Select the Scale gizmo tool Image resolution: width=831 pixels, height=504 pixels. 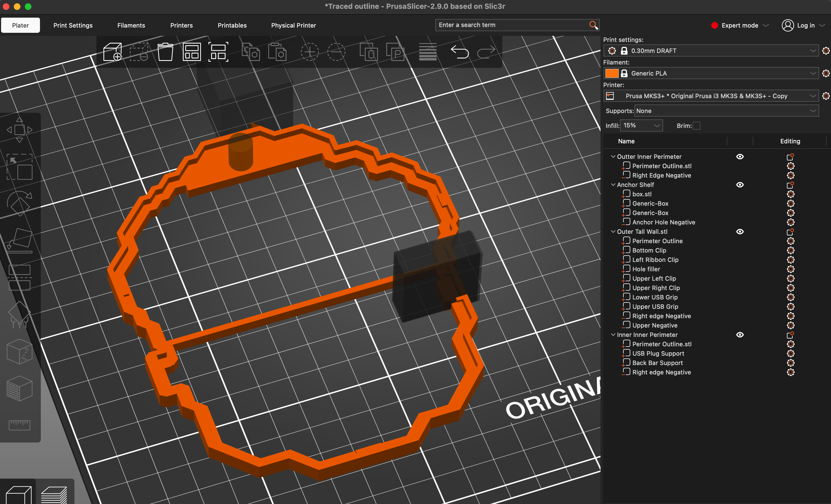coord(20,167)
